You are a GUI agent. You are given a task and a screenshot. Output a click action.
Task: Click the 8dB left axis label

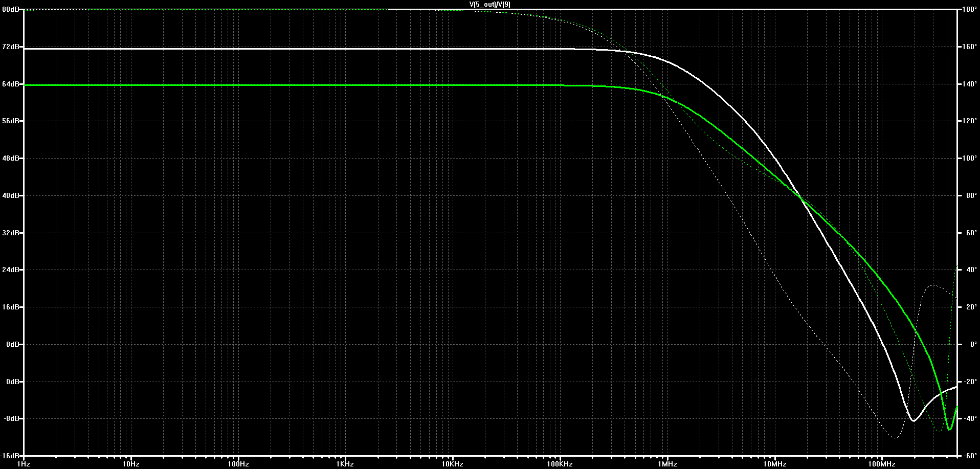(12, 344)
